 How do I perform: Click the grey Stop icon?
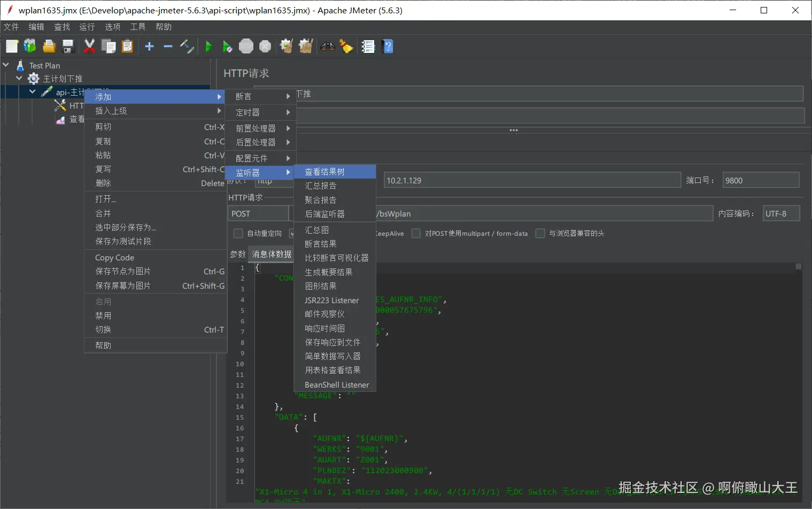click(246, 47)
